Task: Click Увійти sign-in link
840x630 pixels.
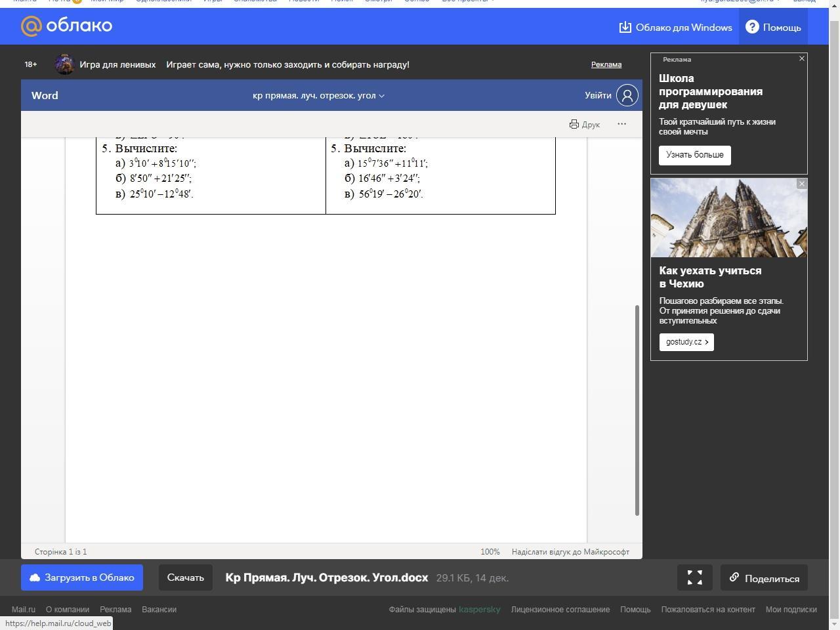Action: (598, 95)
